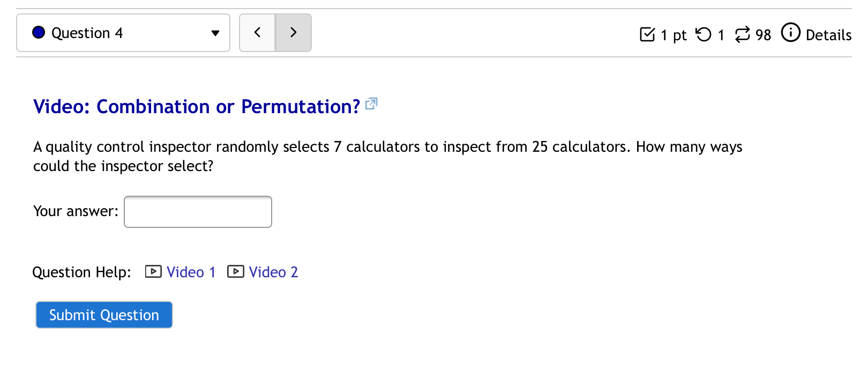Click the checkbox icon beside "1 pt"
The width and height of the screenshot is (868, 377).
648,34
